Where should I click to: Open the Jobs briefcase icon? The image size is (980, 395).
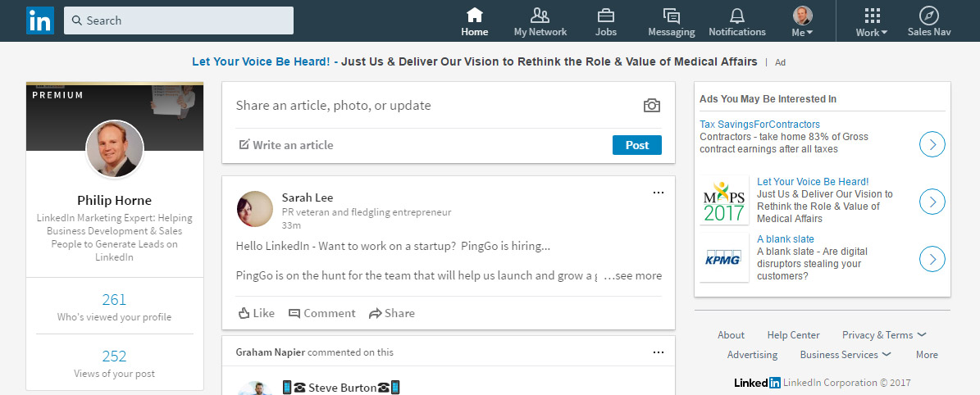605,15
